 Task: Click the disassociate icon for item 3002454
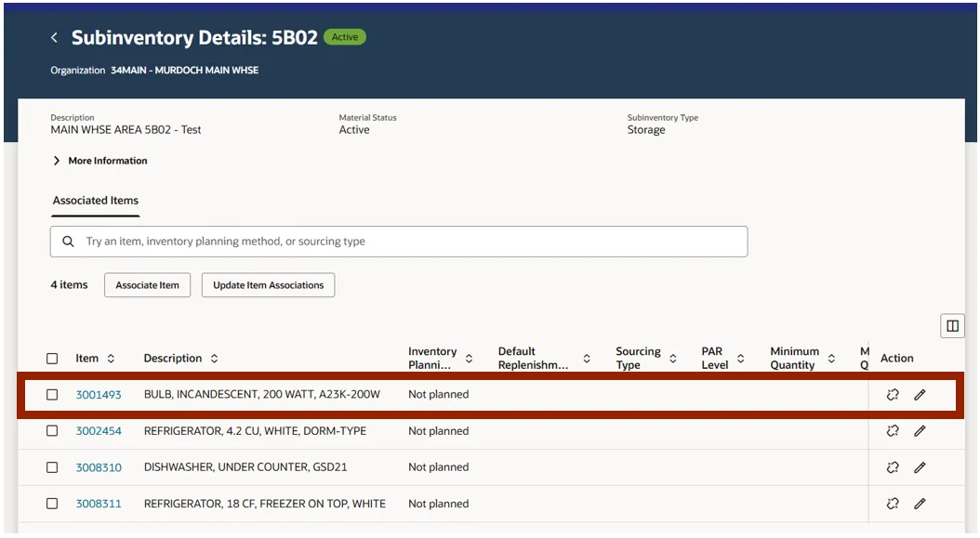point(893,431)
